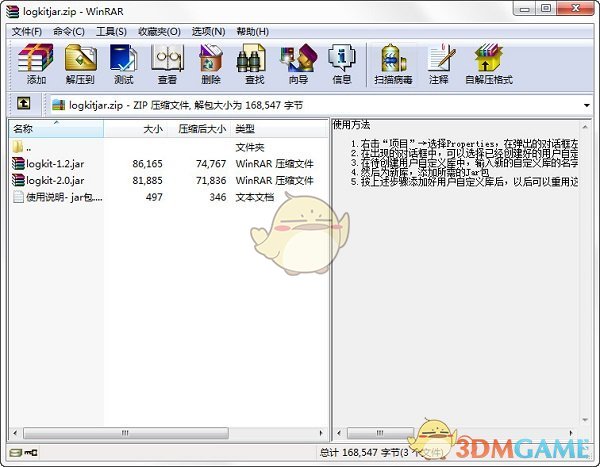The height and width of the screenshot is (467, 600).
Task: Click the text document icon for 使用说明
Action: tap(18, 197)
